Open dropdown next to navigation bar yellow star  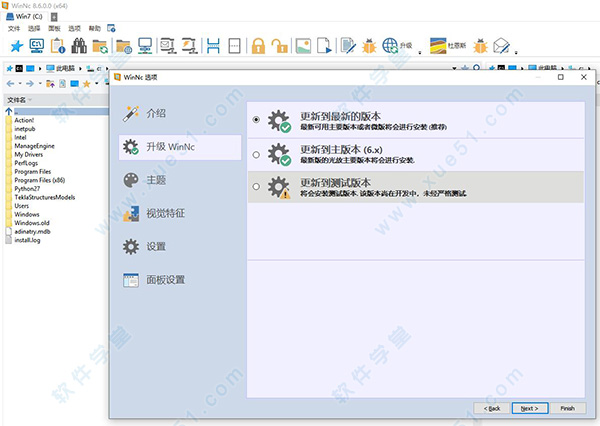(96, 83)
